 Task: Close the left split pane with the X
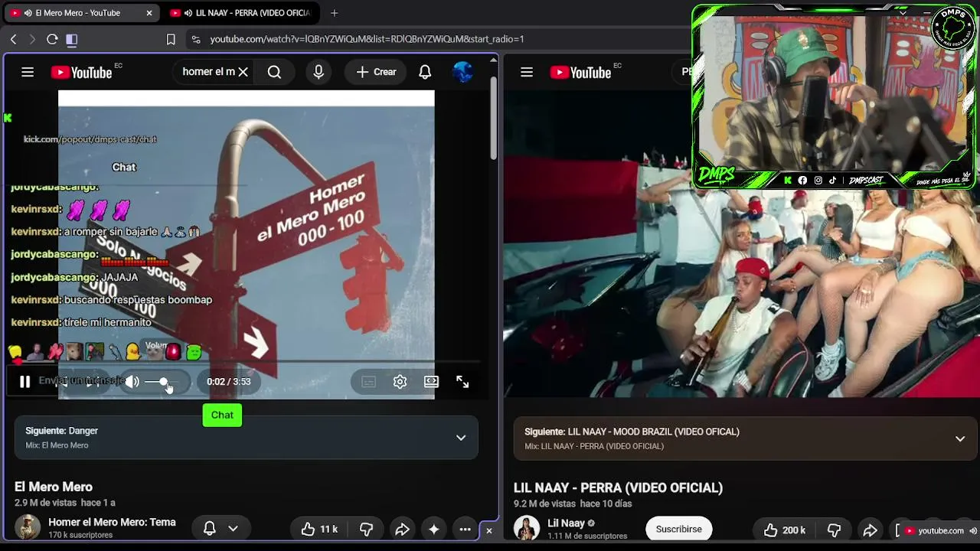[489, 530]
